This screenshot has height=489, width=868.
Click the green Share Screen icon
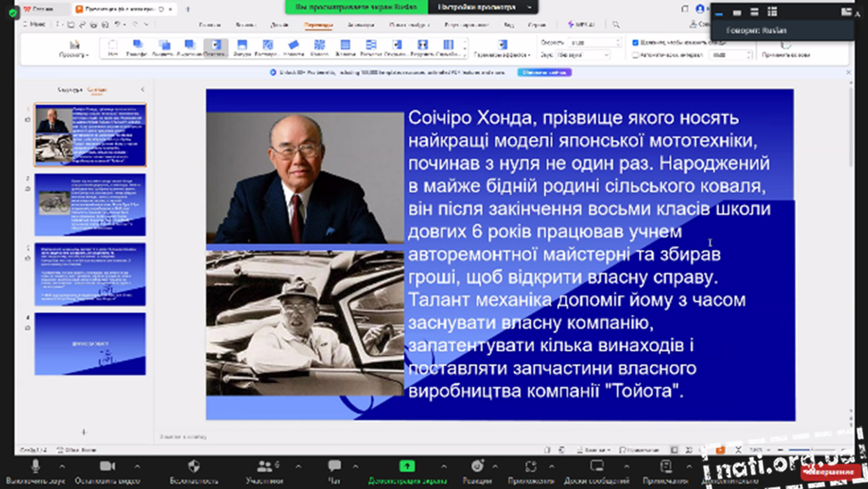click(x=407, y=466)
